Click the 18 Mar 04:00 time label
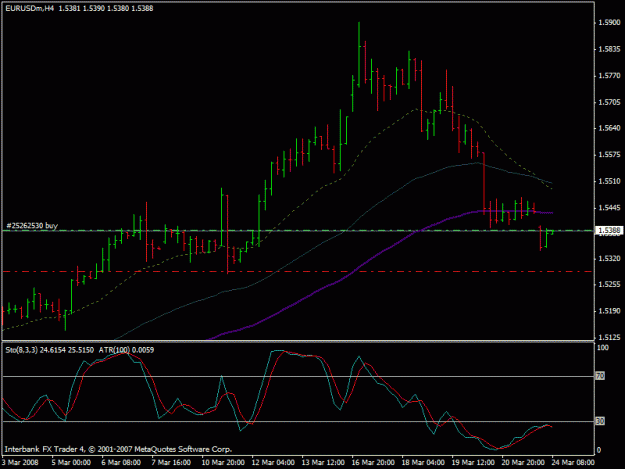The width and height of the screenshot is (625, 469). (x=423, y=462)
